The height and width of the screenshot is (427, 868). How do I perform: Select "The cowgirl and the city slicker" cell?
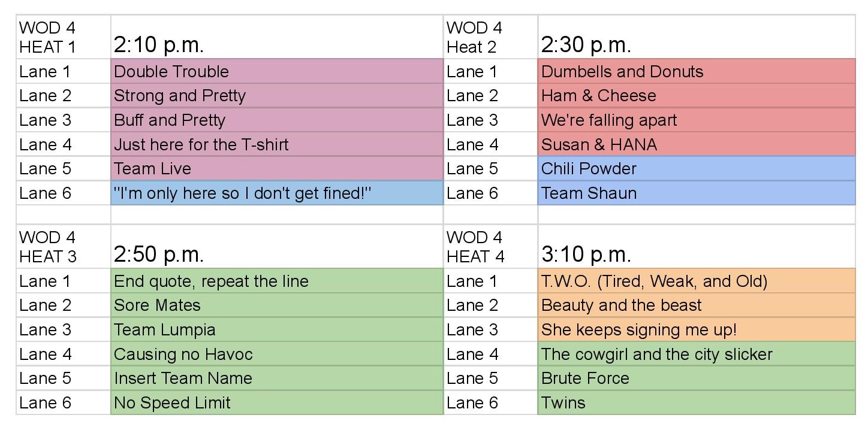tap(696, 354)
